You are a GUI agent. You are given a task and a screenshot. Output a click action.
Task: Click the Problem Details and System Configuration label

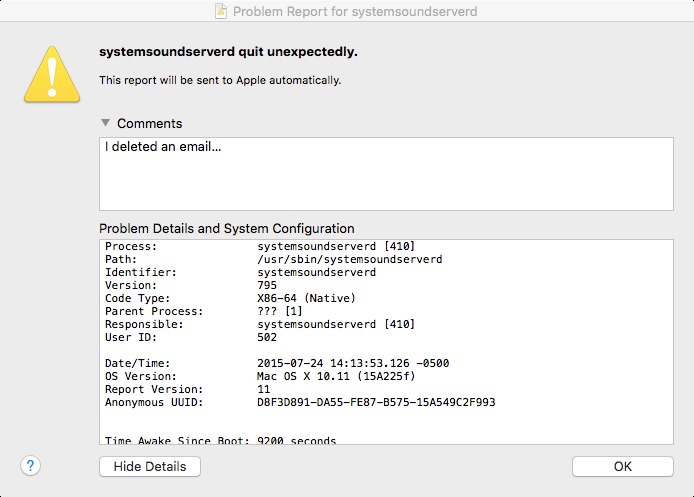[x=226, y=228]
